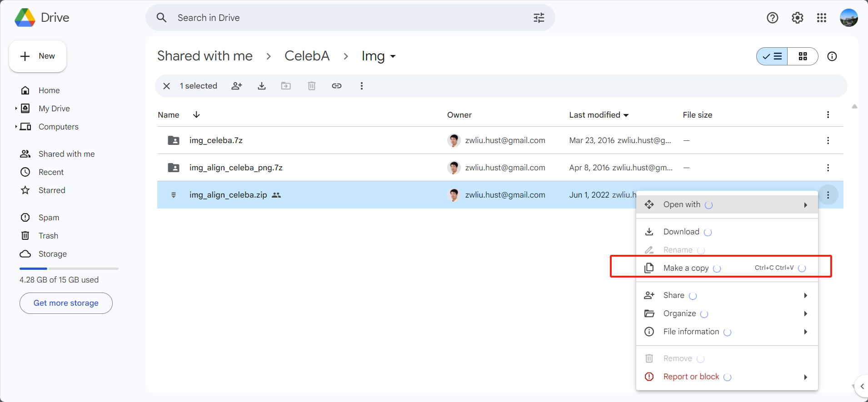Image resolution: width=868 pixels, height=402 pixels.
Task: Click the copy link icon in toolbar
Action: click(336, 86)
